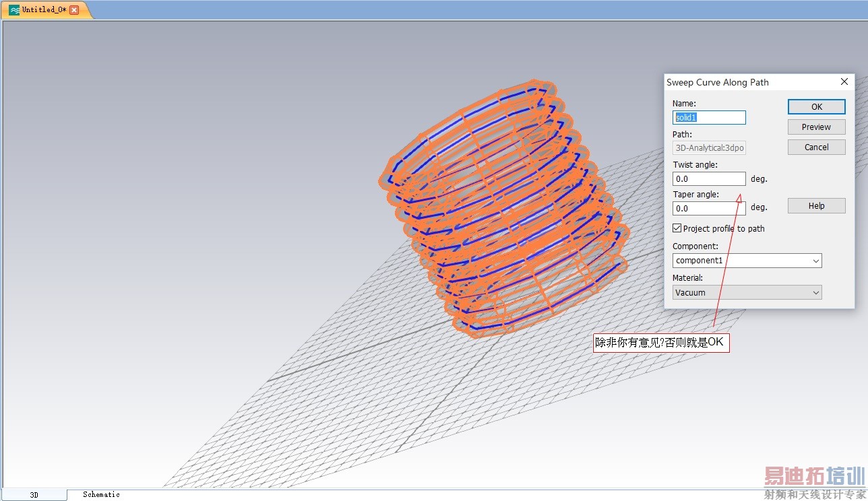Click the Path field showing 3D-Analytical
This screenshot has width=868, height=501.
(x=709, y=148)
